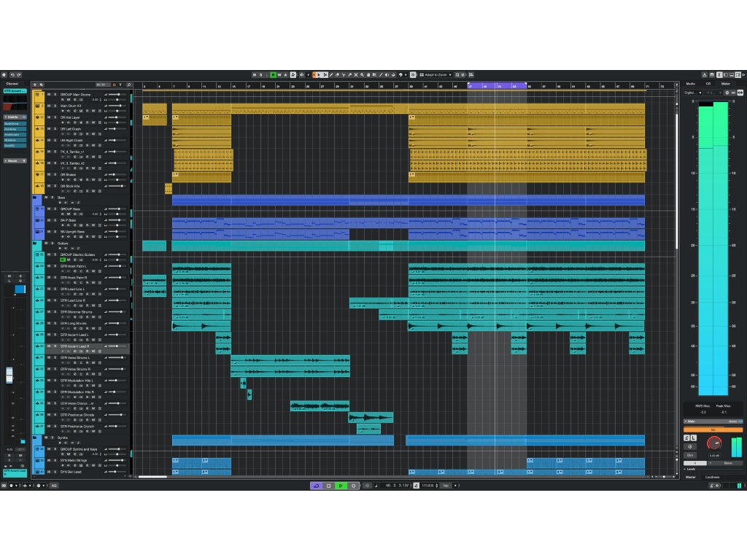Image resolution: width=747 pixels, height=560 pixels.
Task: Select the Scissors split tool
Action: [344, 74]
